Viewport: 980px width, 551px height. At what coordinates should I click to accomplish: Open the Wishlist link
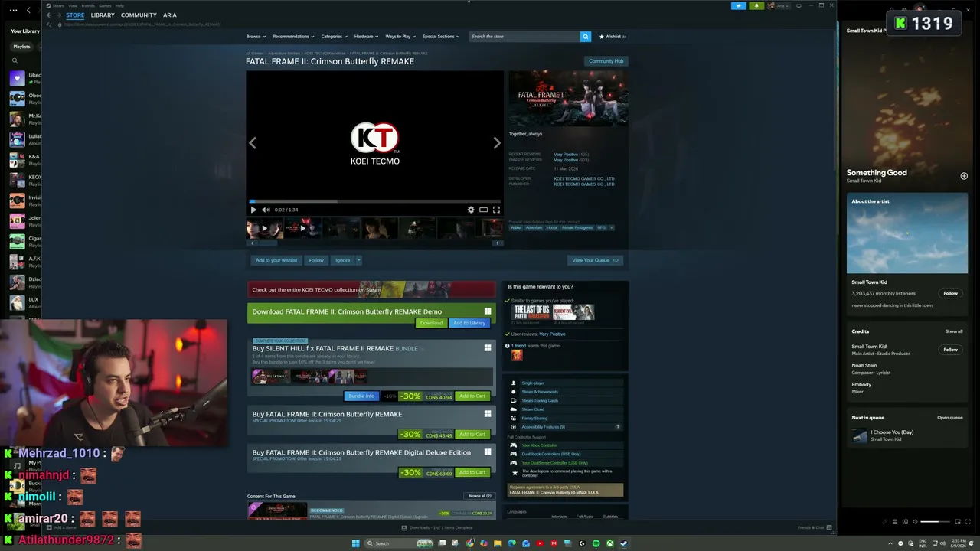(612, 37)
